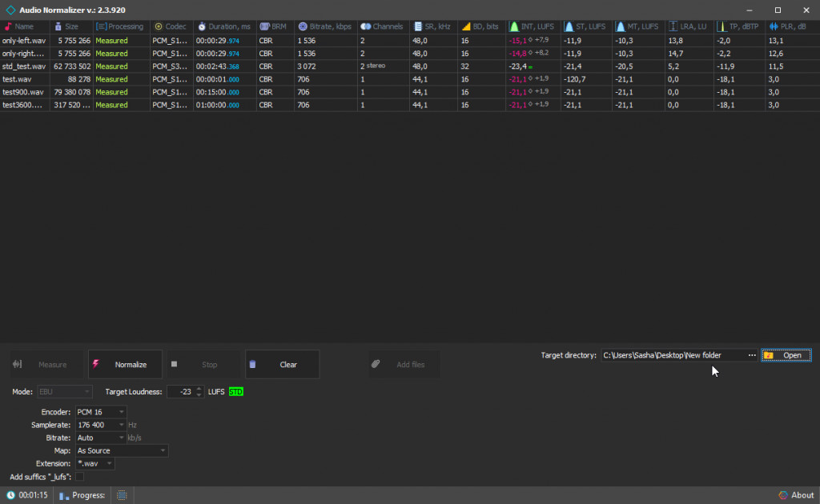The image size is (820, 504).
Task: Browse target directory with ellipsis button
Action: (752, 355)
